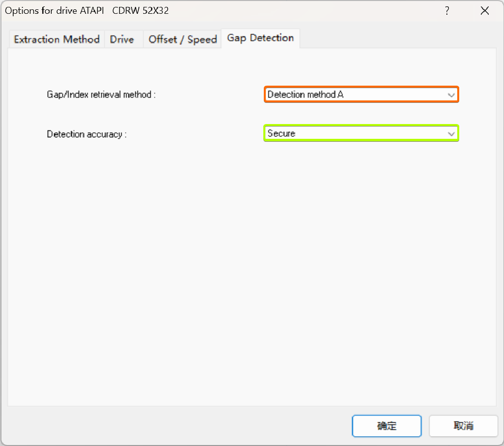This screenshot has height=446, width=504.
Task: Open the Gap/Index retrieval method dropdown
Action: click(x=361, y=94)
